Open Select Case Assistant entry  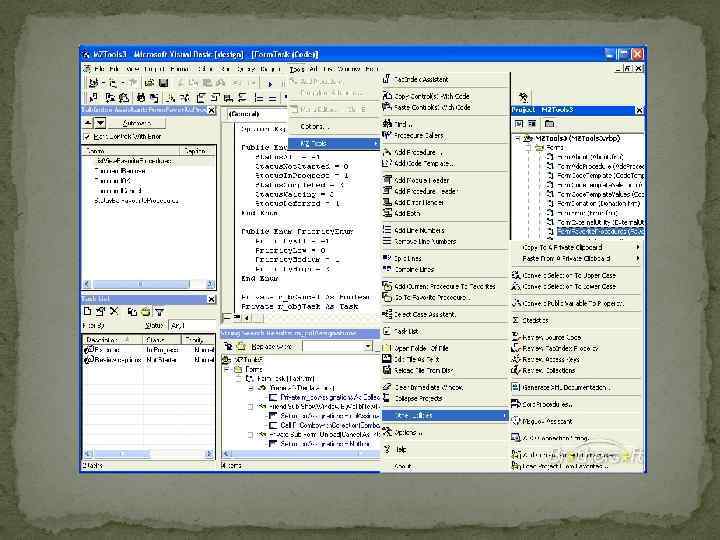click(x=445, y=315)
